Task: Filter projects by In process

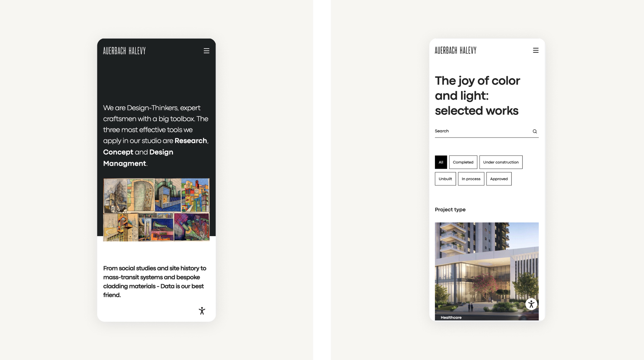Action: pos(471,179)
